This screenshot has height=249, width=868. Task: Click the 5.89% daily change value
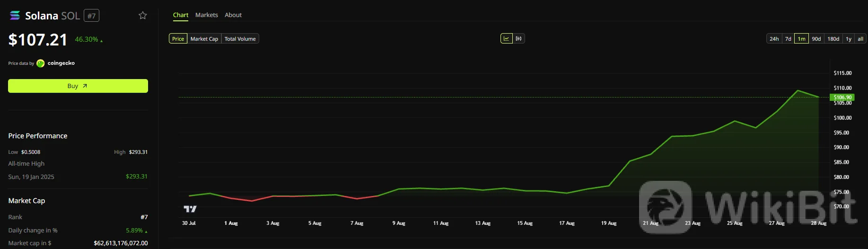pyautogui.click(x=134, y=231)
